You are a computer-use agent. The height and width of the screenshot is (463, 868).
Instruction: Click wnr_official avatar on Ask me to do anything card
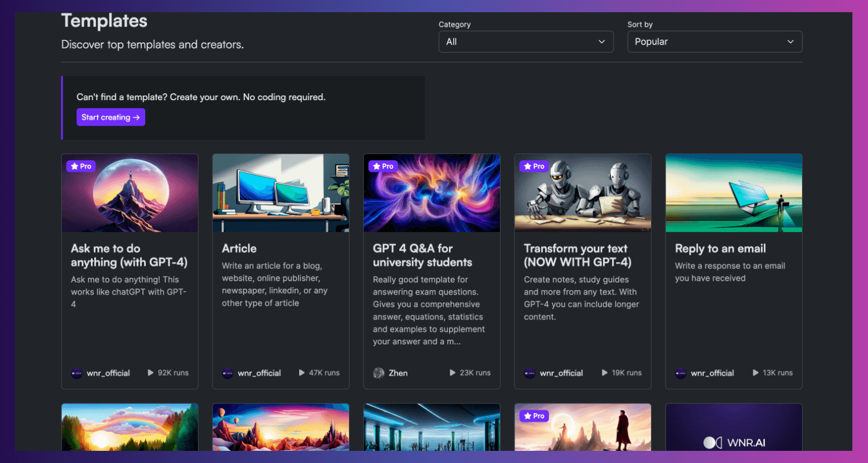(x=76, y=373)
